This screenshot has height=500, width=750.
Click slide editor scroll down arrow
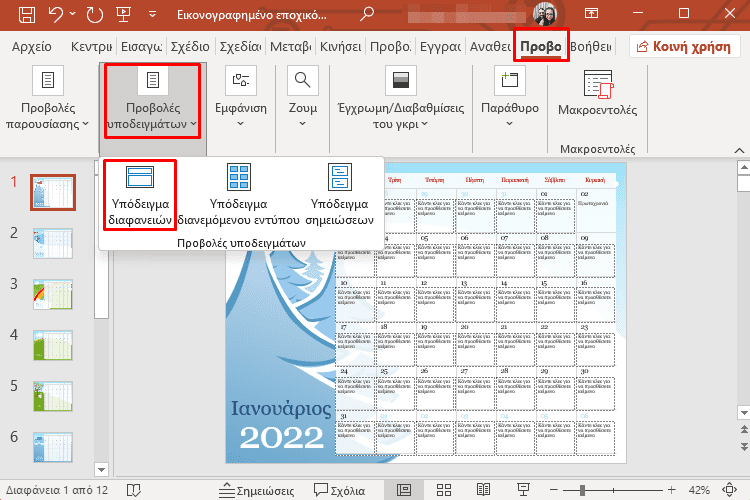[x=744, y=412]
